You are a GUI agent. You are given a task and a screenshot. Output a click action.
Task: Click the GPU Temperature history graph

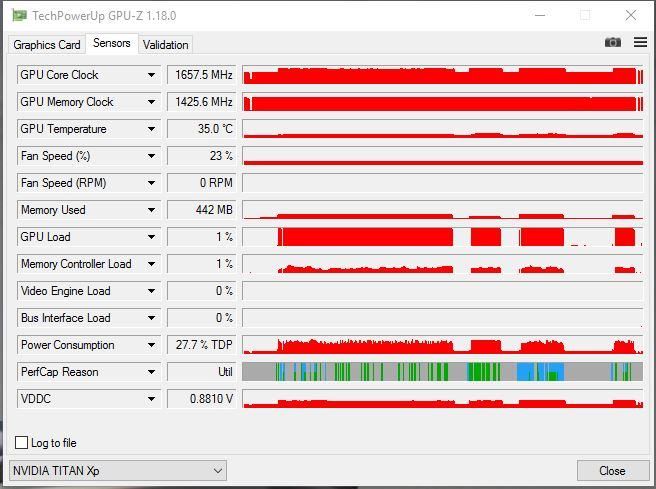443,129
